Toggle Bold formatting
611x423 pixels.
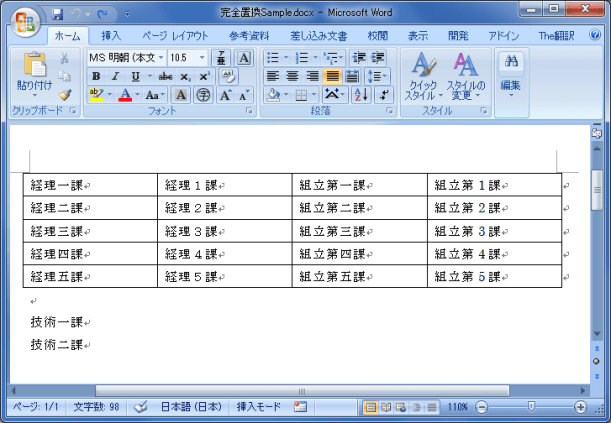pos(96,76)
